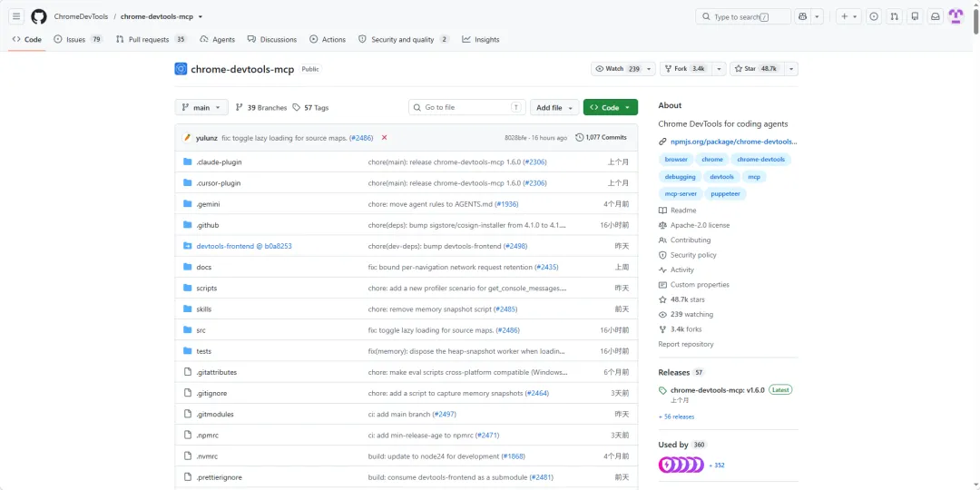Switch to the Code tab
The width and height of the screenshot is (980, 490).
coord(27,39)
